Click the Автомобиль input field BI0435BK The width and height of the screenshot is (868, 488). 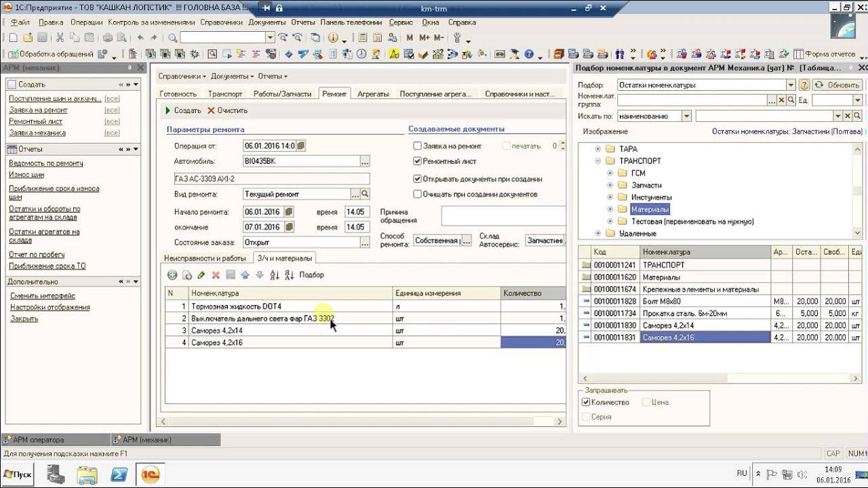click(301, 161)
